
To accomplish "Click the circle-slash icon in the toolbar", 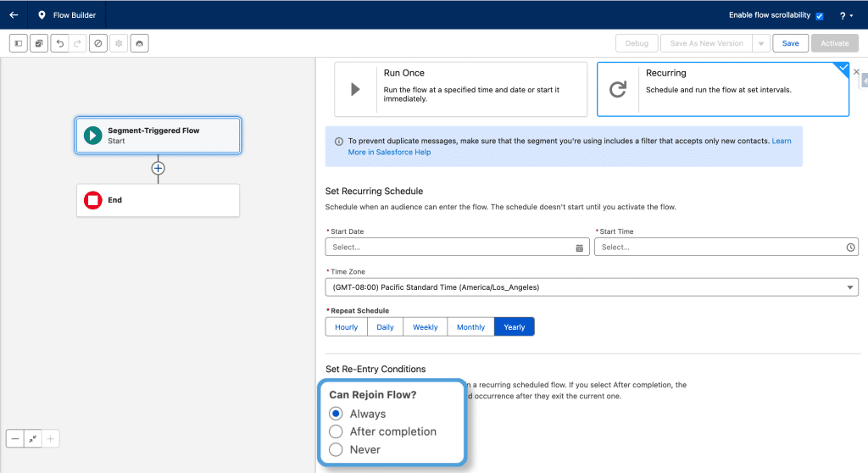I will coord(98,43).
